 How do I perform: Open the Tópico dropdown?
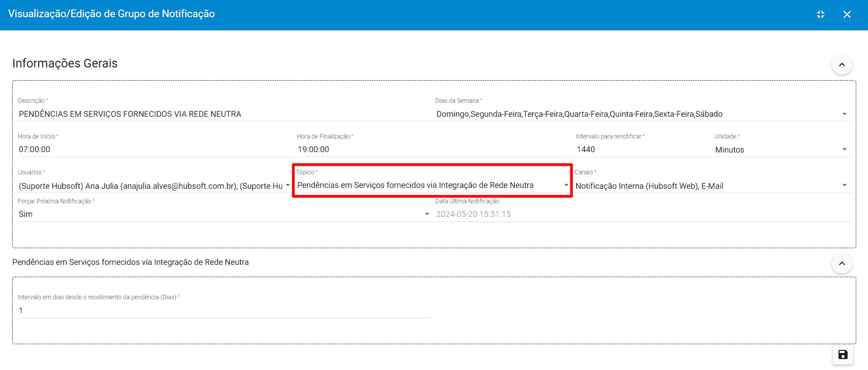(432, 185)
